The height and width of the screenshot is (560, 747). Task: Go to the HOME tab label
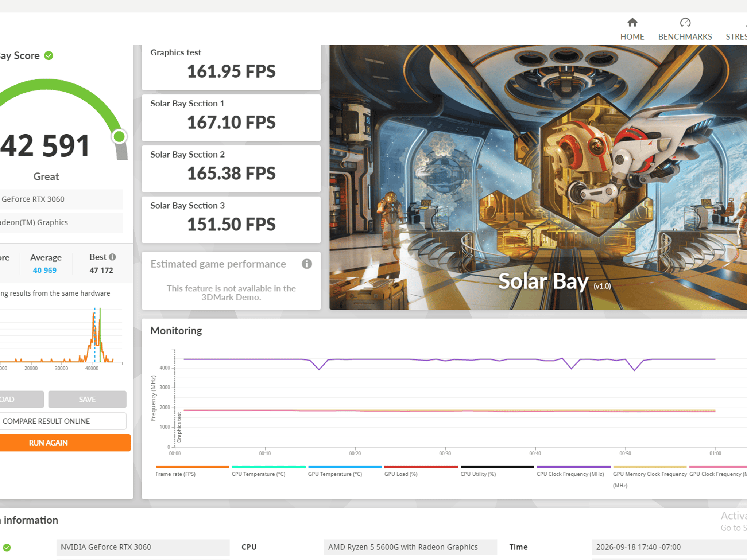click(632, 37)
